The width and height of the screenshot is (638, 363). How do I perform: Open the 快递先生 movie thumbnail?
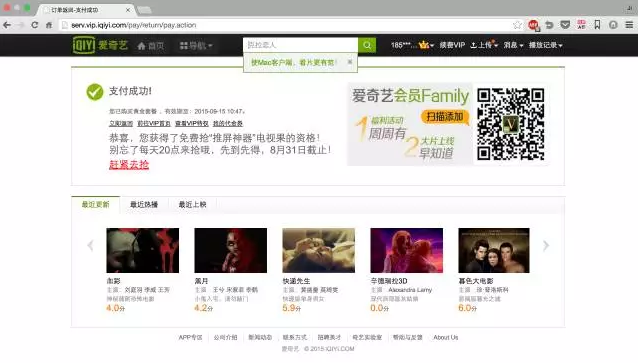pos(319,250)
